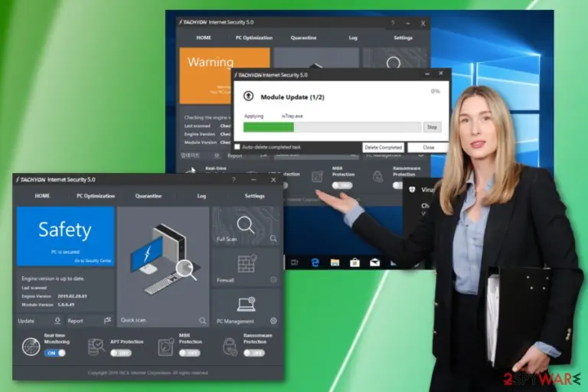Click the 'Engine version is up to date.' text
This screenshot has width=588, height=392.
54,279
